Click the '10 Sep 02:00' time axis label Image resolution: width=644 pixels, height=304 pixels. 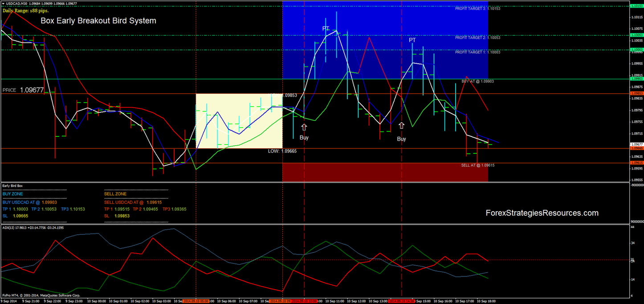tap(139, 301)
